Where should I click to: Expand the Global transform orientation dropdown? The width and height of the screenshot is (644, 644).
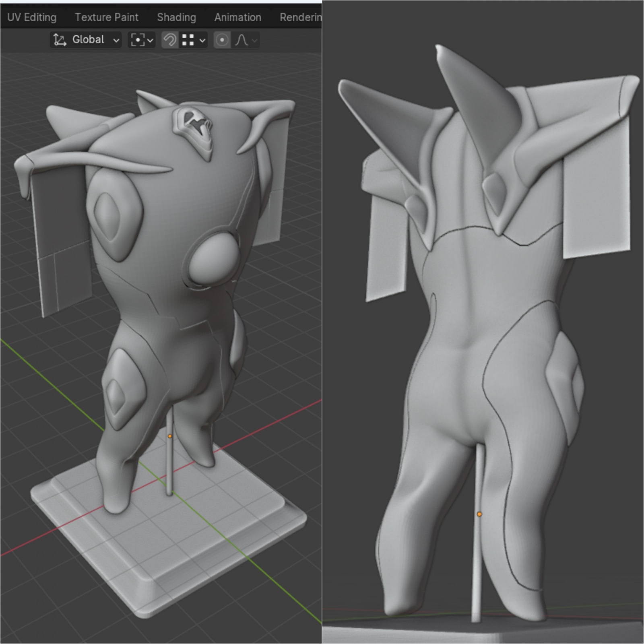[x=86, y=40]
